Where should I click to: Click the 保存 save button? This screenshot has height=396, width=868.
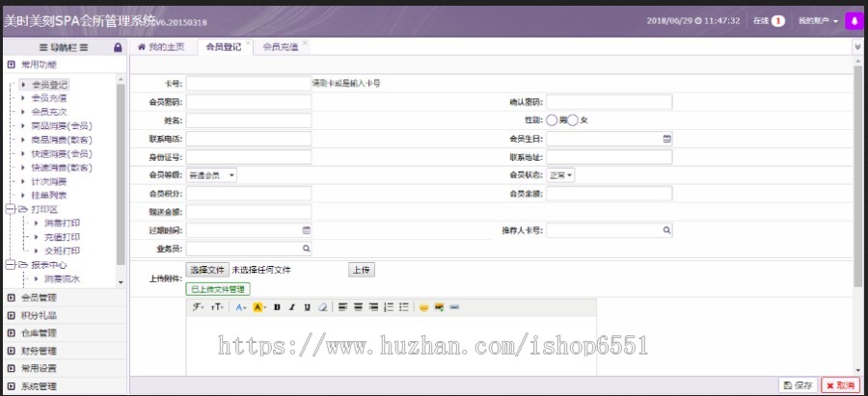[798, 385]
